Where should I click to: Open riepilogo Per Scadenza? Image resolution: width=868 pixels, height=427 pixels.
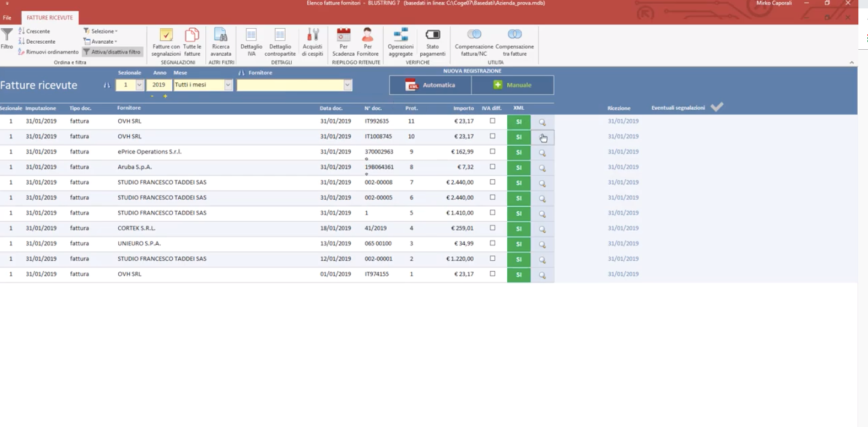pos(343,42)
